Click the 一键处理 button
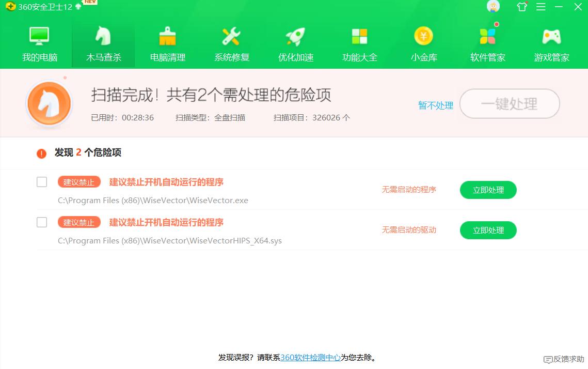This screenshot has height=369, width=588. pyautogui.click(x=510, y=103)
